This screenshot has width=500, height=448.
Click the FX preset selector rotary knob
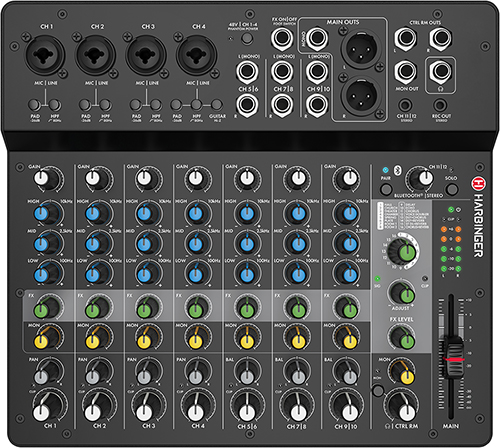403,251
